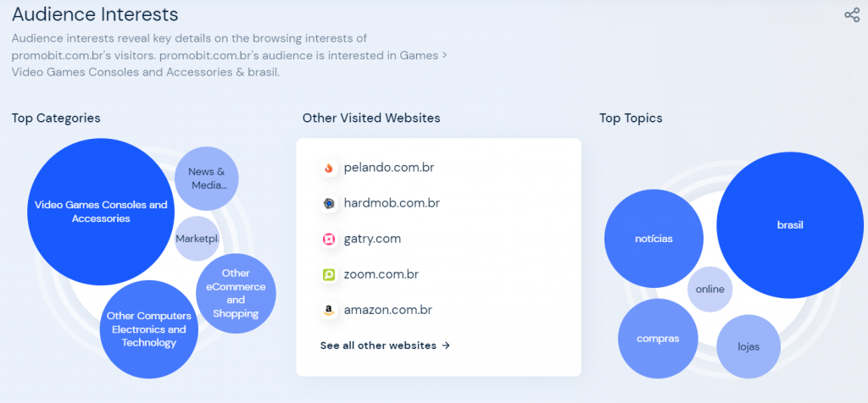Click the amazon.com.br logo icon
Image resolution: width=868 pixels, height=403 pixels.
pyautogui.click(x=329, y=310)
